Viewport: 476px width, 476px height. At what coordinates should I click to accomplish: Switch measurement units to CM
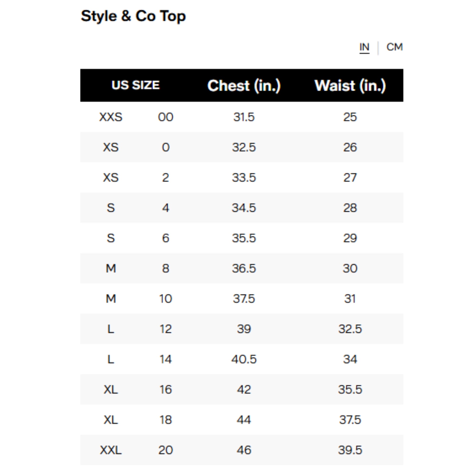[x=394, y=47]
